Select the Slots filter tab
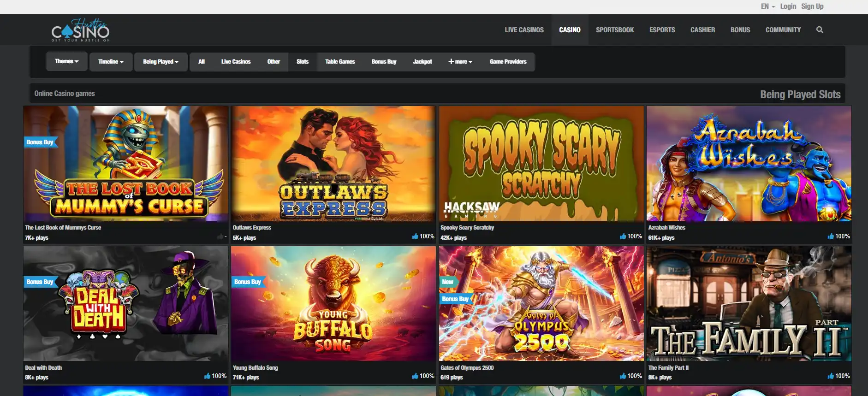Viewport: 868px width, 396px height. coord(303,61)
